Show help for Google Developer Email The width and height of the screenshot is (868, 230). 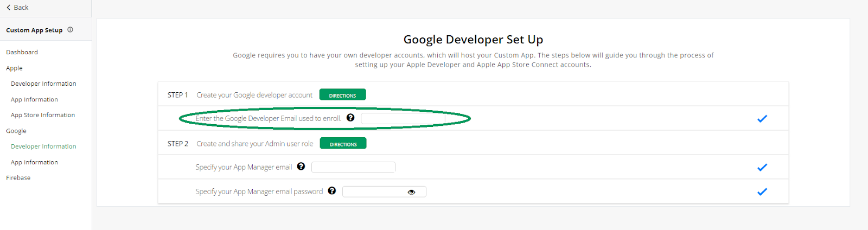pos(350,118)
